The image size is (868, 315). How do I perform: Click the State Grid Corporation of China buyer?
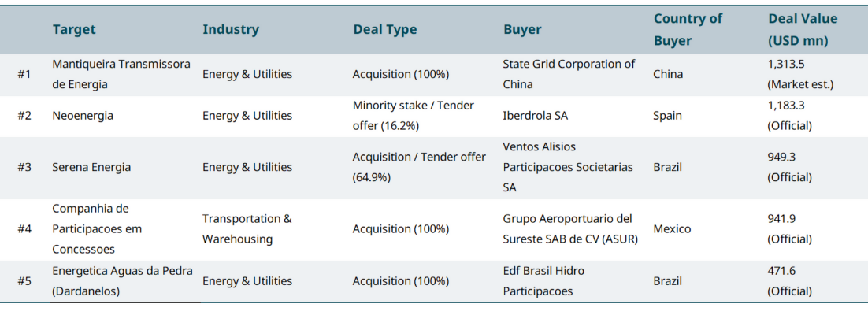(x=568, y=74)
